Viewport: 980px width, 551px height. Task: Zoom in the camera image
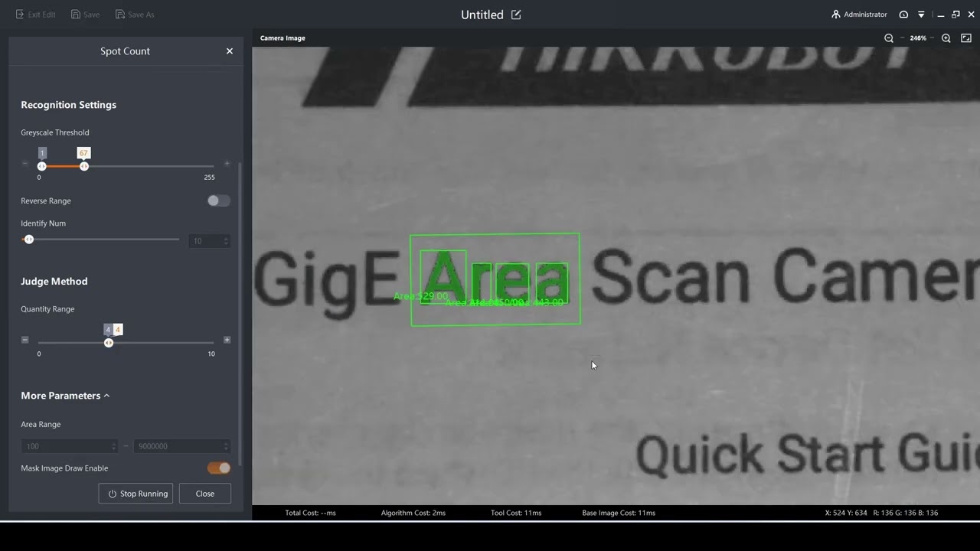(x=946, y=38)
